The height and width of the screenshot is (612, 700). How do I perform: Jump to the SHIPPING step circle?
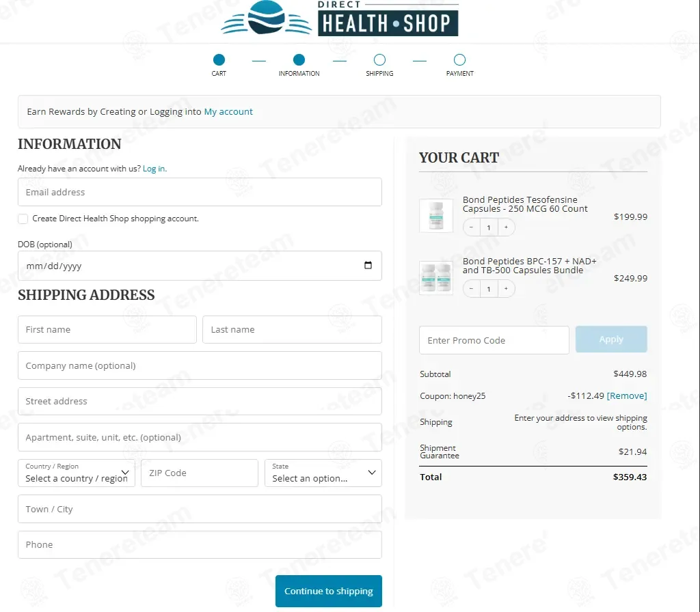379,60
